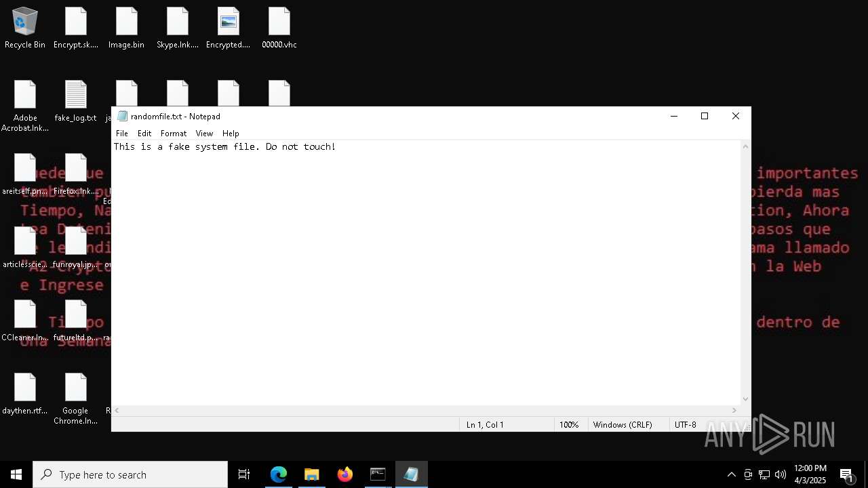Viewport: 868px width, 488px height.
Task: Select the funroyal.jp... desktop file
Action: (x=76, y=248)
